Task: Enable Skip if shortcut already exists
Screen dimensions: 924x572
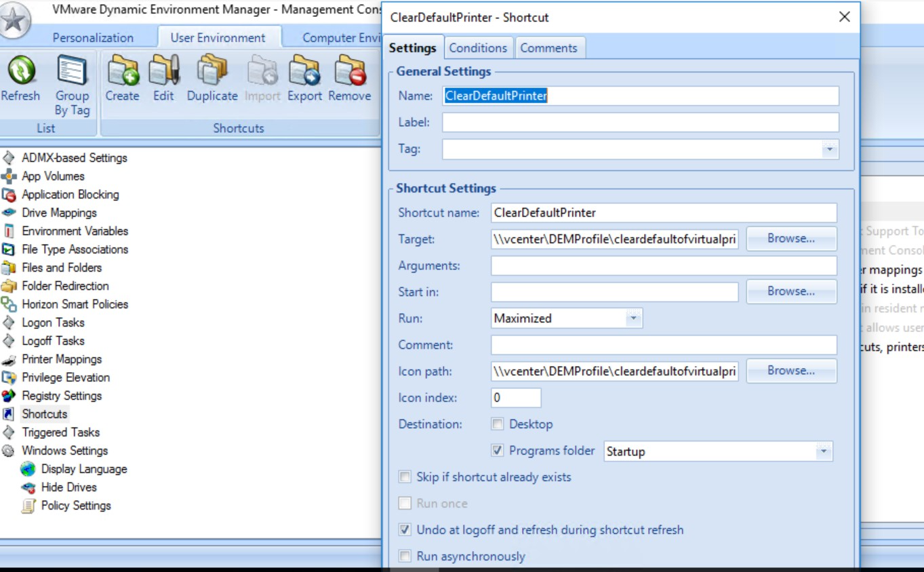Action: coord(405,477)
